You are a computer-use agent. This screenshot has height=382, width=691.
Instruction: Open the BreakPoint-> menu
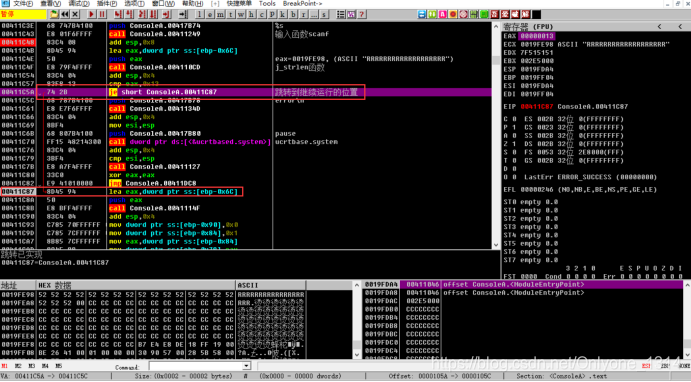coord(302,4)
